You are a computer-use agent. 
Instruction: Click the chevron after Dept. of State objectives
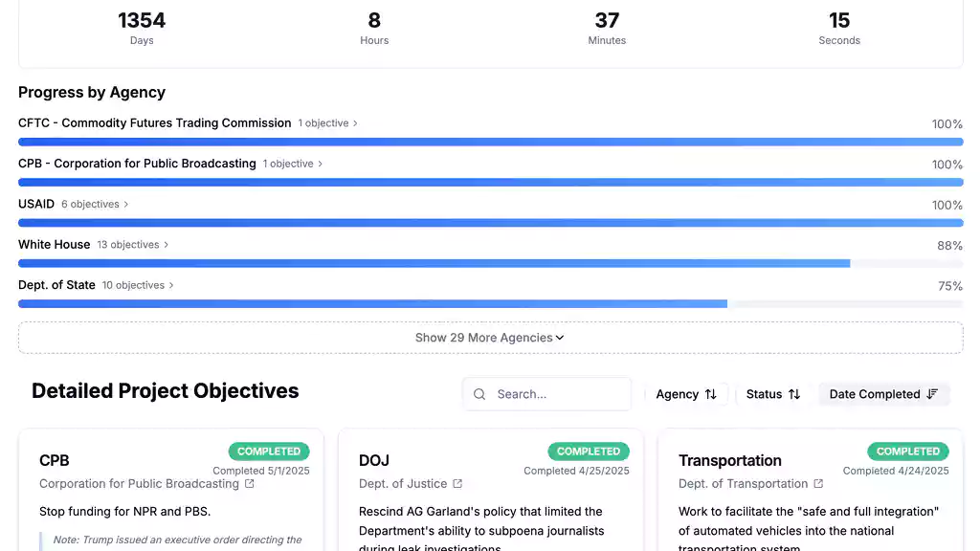[x=171, y=285]
